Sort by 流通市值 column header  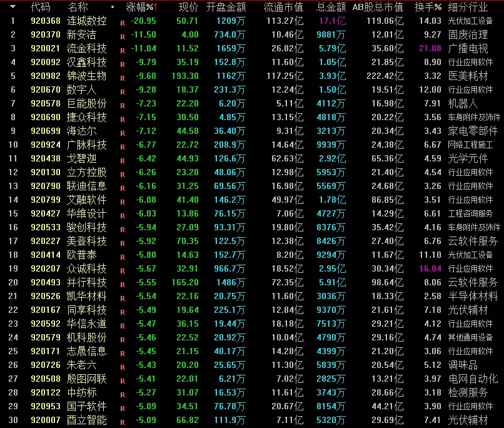283,7
